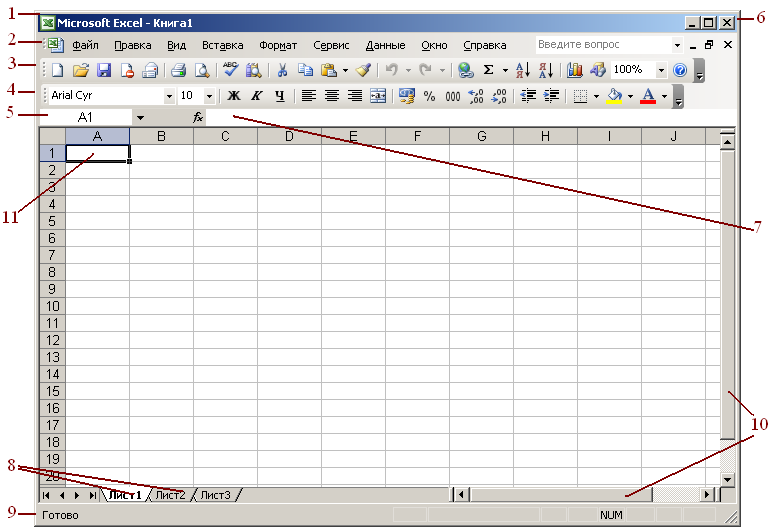Image resolution: width=771 pixels, height=532 pixels.
Task: Copy the selected cells
Action: (x=305, y=70)
